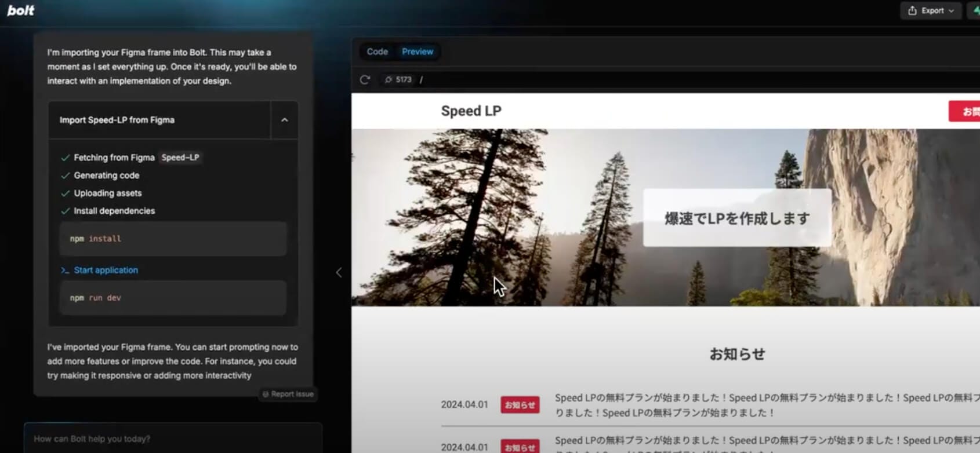Click the Report Issue bug icon
Image resolution: width=980 pixels, height=453 pixels.
coord(266,394)
